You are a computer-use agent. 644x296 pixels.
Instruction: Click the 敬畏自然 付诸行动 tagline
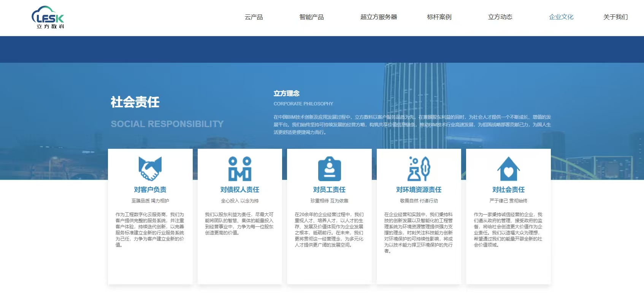coord(419,201)
